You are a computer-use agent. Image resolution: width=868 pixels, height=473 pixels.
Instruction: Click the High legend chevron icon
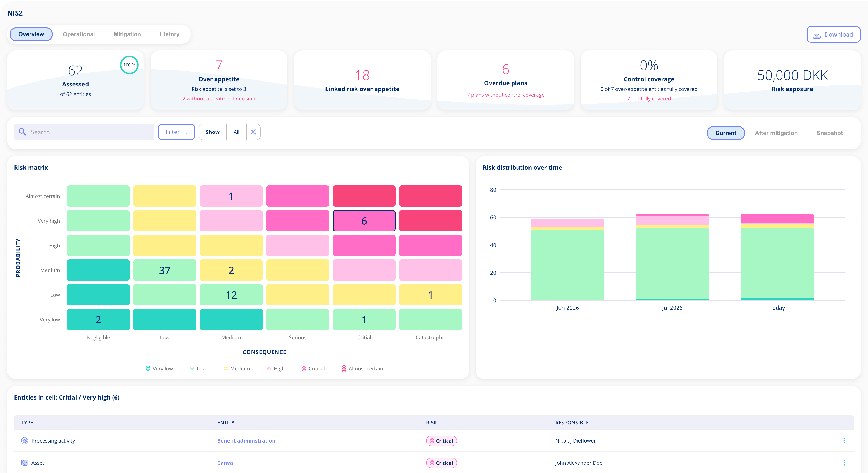click(x=269, y=368)
